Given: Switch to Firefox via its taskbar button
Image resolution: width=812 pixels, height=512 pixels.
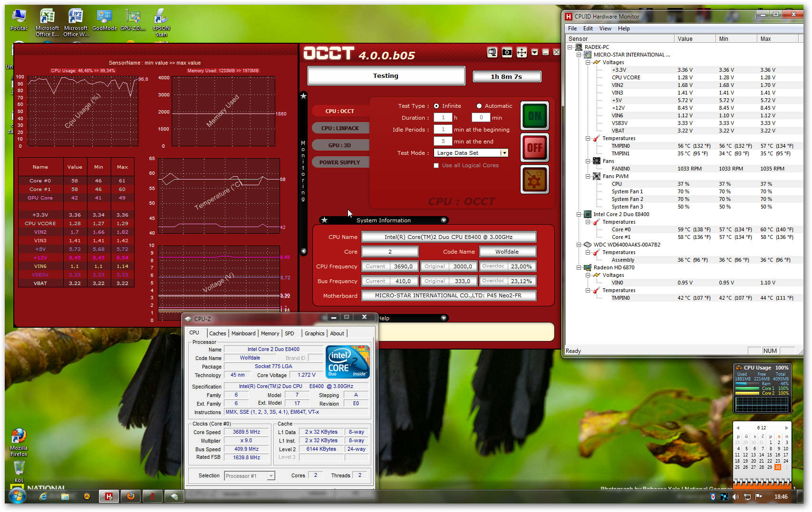Looking at the screenshot, I should [131, 496].
